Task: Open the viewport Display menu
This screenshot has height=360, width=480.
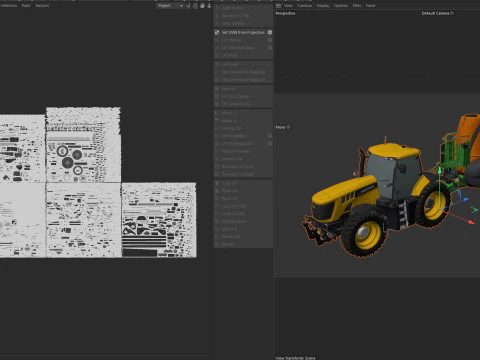Action: [323, 6]
